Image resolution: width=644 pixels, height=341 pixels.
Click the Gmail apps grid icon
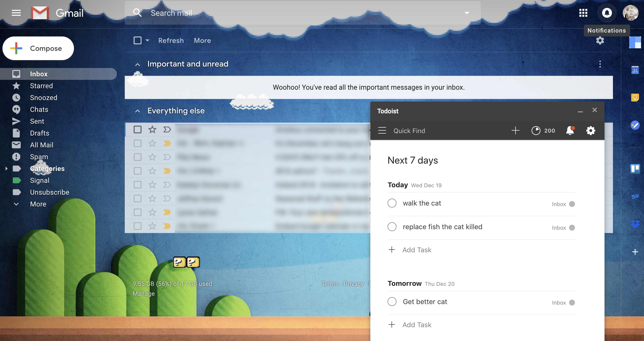pos(583,12)
